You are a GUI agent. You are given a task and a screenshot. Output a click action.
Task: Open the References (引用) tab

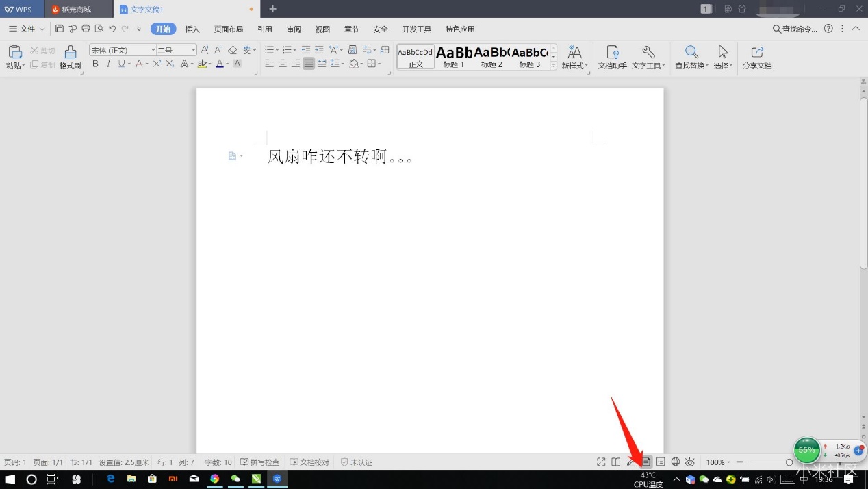click(265, 29)
